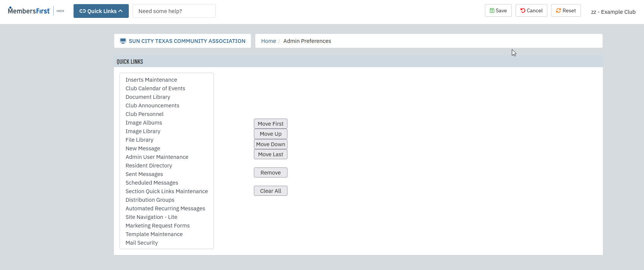644x270 pixels.
Task: Click the MembersFirst logo
Action: point(29,11)
